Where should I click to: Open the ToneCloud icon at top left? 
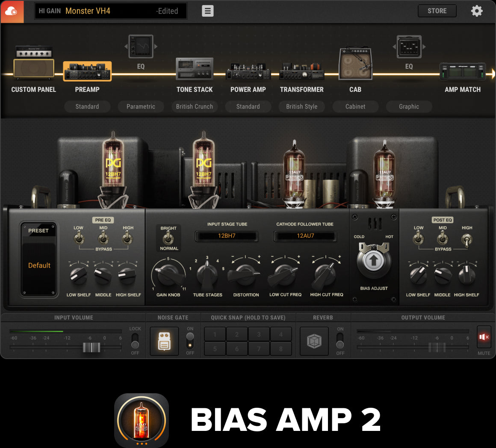pos(12,12)
